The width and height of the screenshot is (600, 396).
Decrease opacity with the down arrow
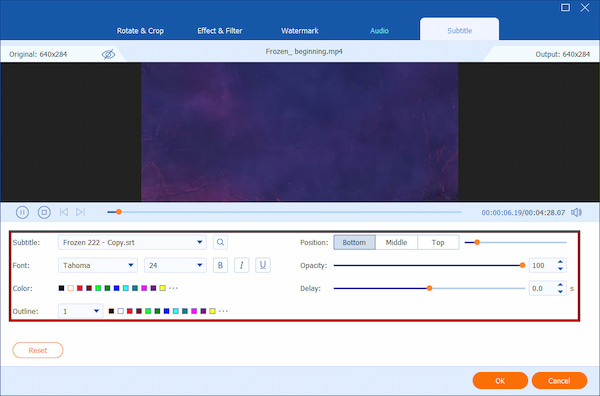tap(560, 269)
